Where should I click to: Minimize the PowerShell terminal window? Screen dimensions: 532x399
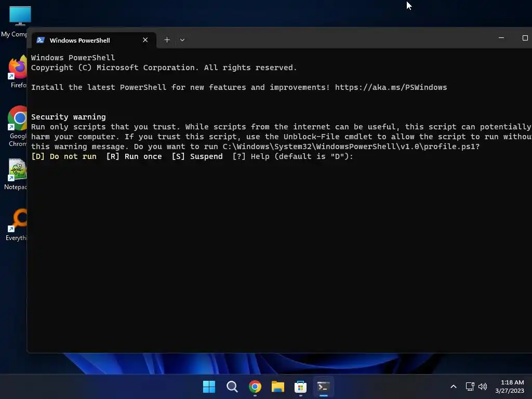click(x=501, y=38)
